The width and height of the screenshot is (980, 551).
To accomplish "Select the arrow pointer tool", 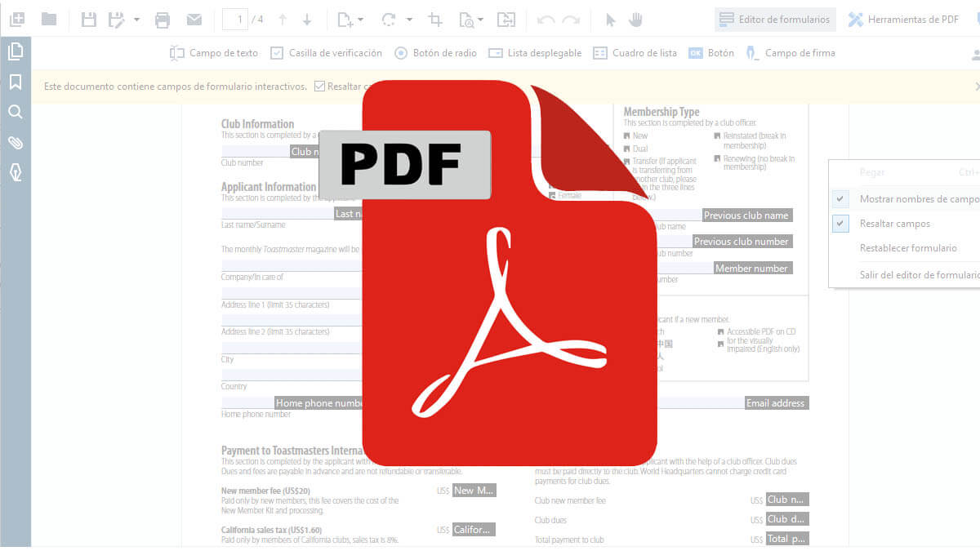I will click(611, 19).
